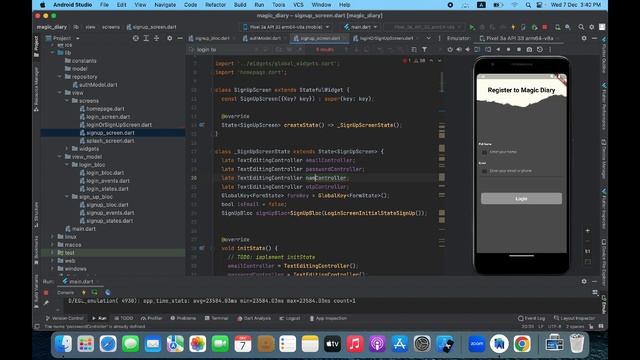Expand all in the Project panel
The height and width of the screenshot is (360, 640).
click(146, 38)
